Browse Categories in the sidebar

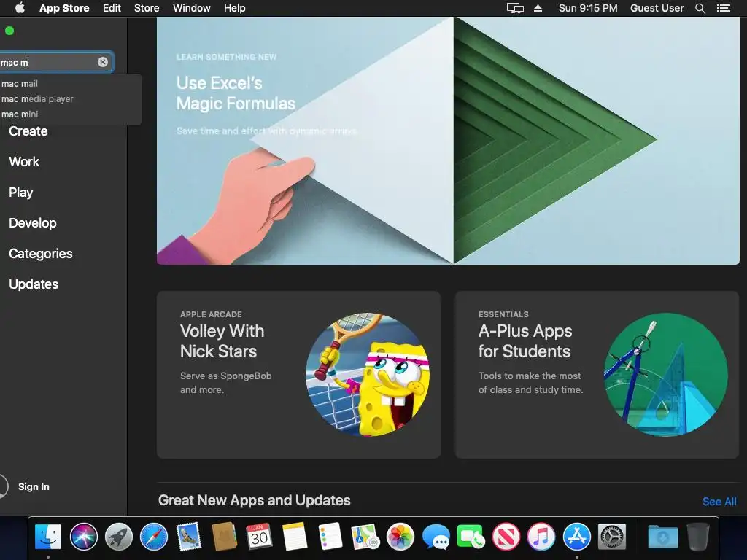41,253
